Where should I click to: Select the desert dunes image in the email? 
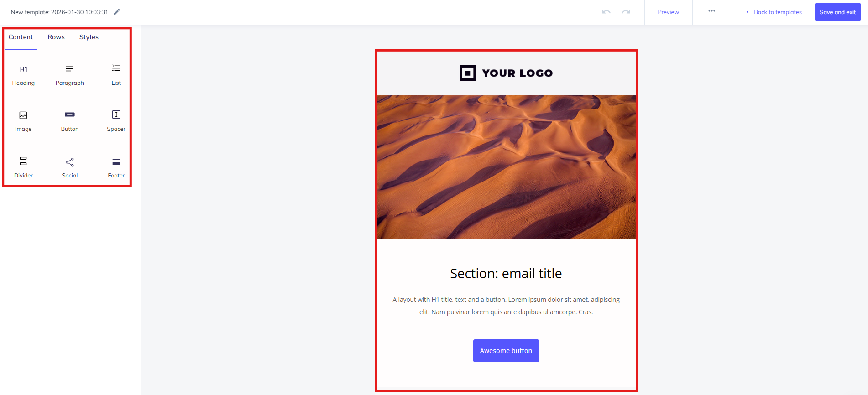tap(506, 167)
